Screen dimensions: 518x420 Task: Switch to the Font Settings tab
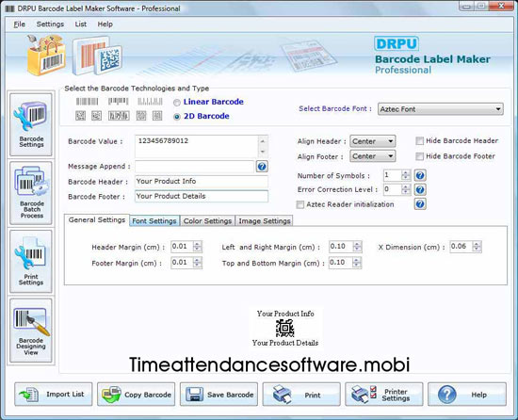[x=154, y=221]
